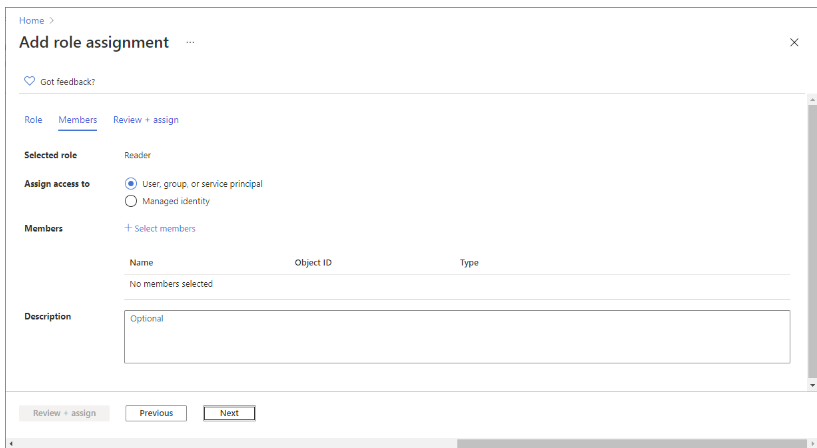Click the Name column header
Screen dimensions: 817x448
click(141, 263)
